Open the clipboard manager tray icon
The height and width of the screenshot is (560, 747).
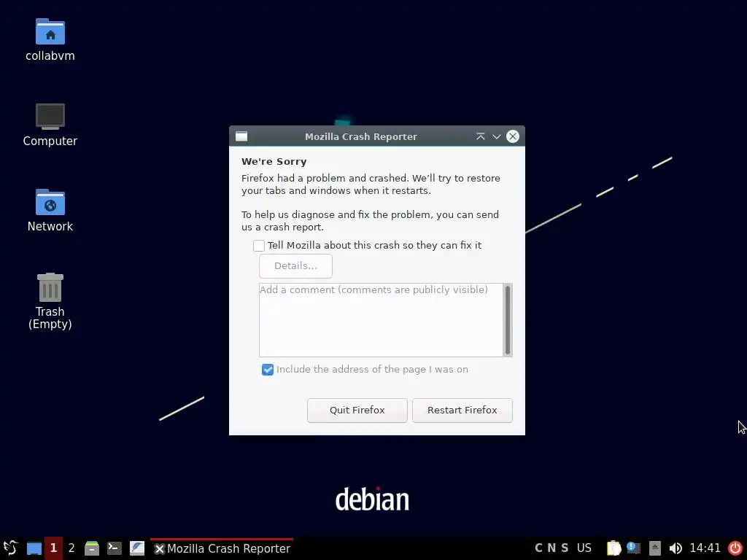tap(614, 548)
